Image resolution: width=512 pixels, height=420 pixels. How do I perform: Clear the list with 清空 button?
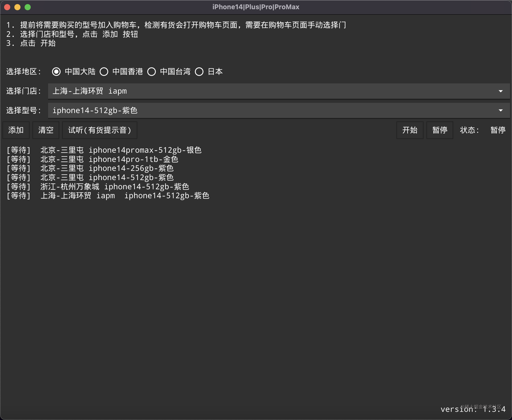[x=46, y=130]
